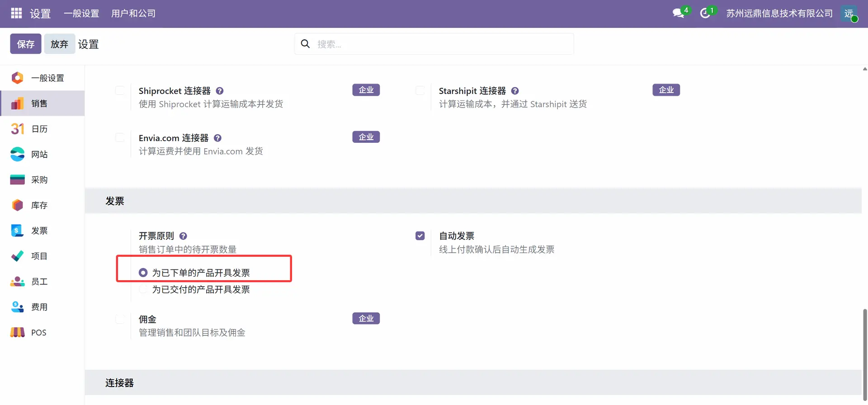Open the 用户和公司 menu
This screenshot has width=868, height=405.
(x=133, y=14)
